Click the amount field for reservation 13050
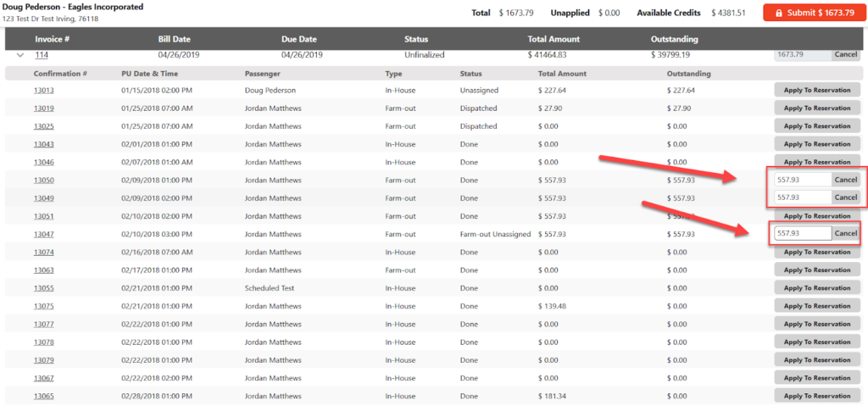 click(801, 180)
